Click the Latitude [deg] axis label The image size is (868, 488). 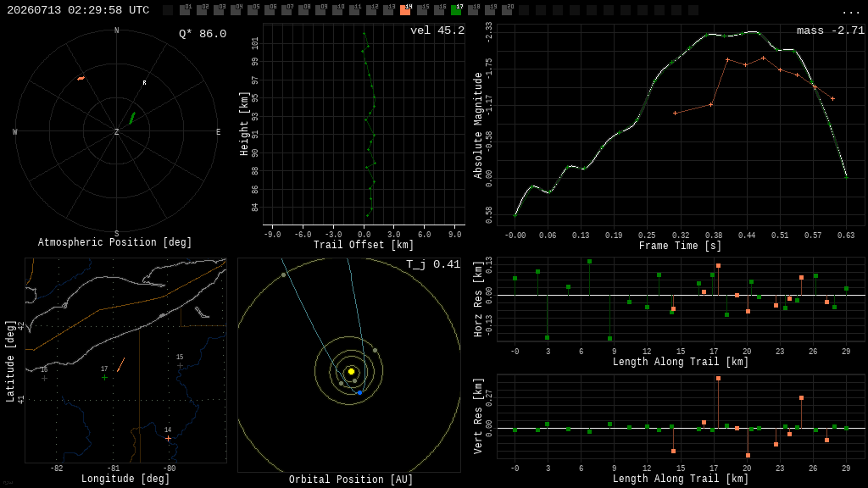coord(10,361)
